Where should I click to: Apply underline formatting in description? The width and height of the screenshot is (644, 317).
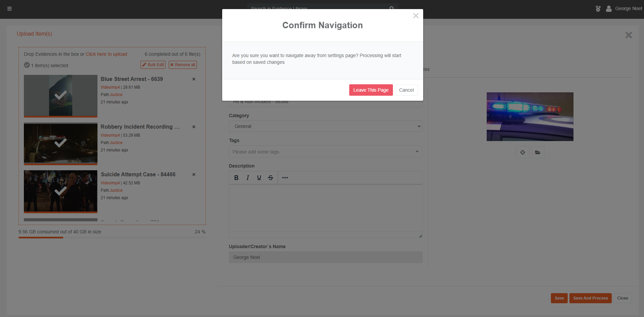259,178
